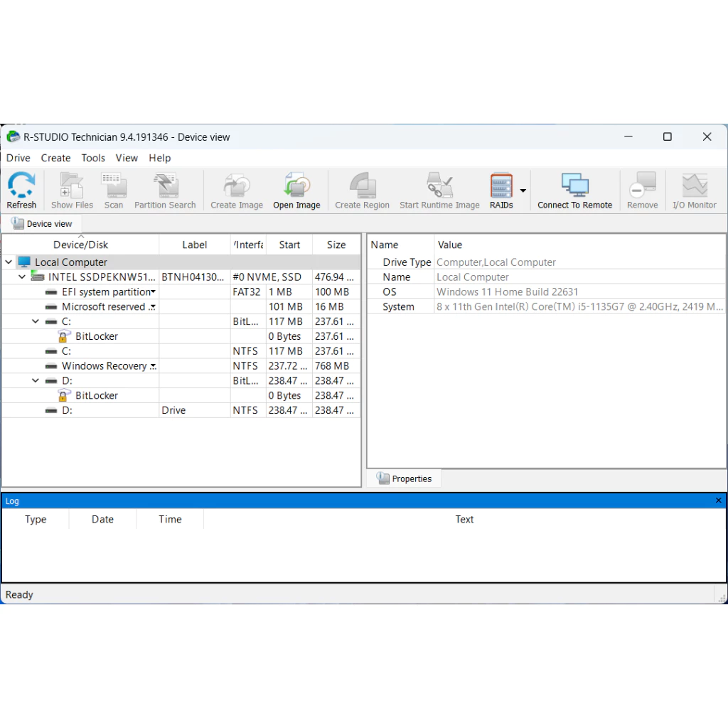Select the Windows Recovery partition row
This screenshot has width=728, height=728.
click(181, 366)
